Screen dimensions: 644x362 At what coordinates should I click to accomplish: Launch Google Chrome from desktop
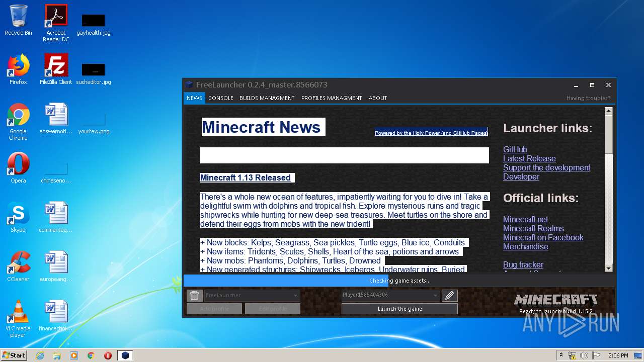(18, 122)
